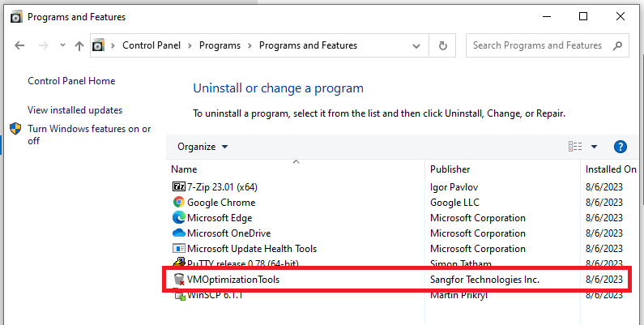Open Control Panel Home link

point(71,81)
